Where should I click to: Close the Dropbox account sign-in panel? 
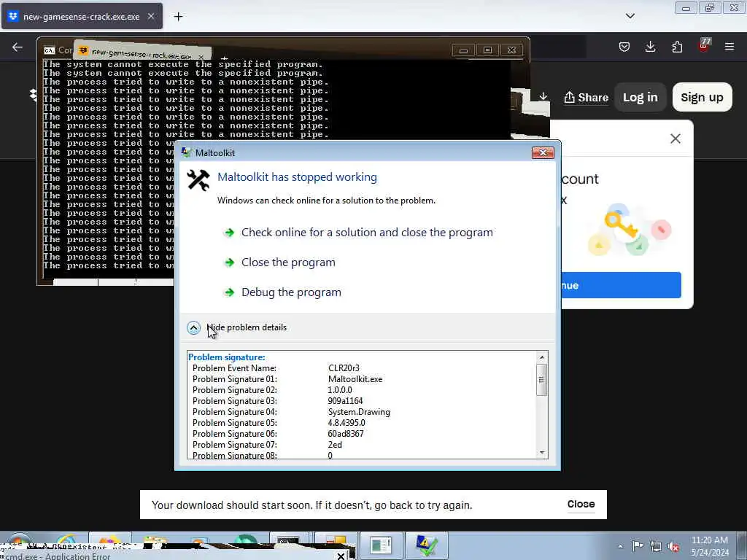point(675,139)
